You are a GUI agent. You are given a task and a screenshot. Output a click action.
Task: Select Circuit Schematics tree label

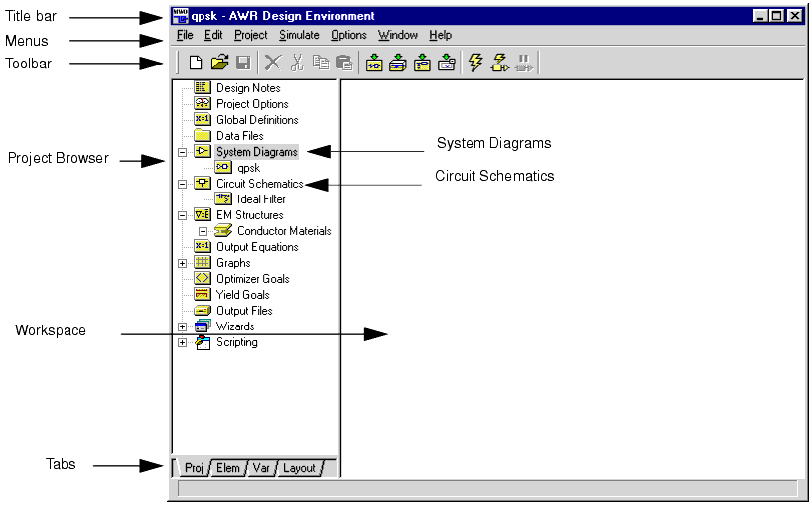tap(259, 184)
